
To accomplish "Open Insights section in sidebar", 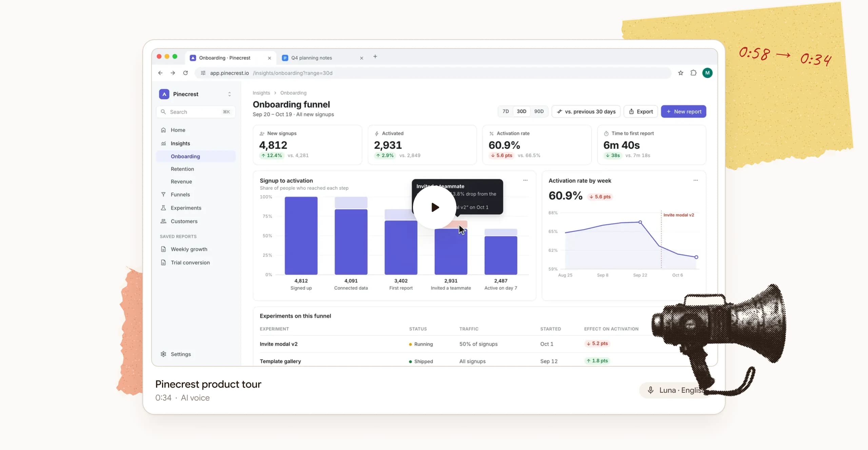I will [196, 143].
